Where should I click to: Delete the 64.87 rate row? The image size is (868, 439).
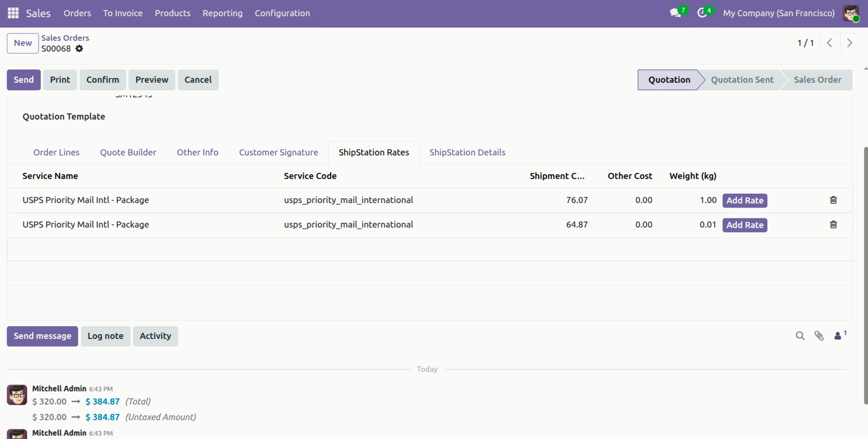pyautogui.click(x=834, y=224)
